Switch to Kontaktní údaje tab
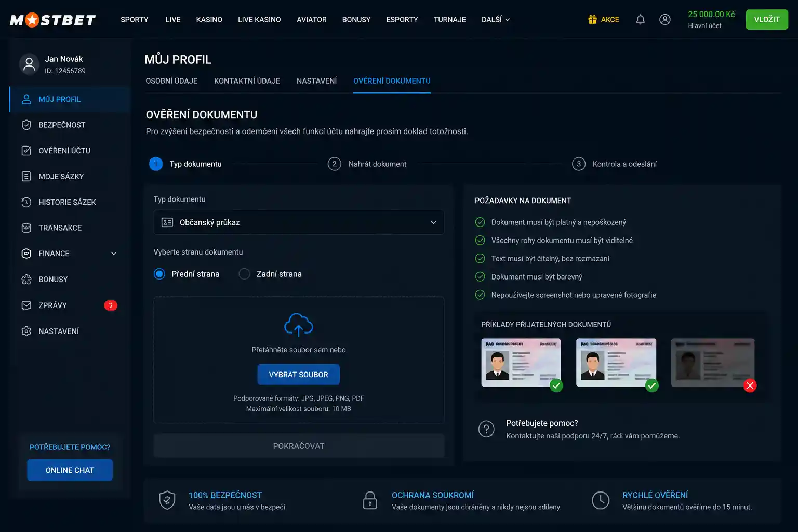 pos(247,81)
